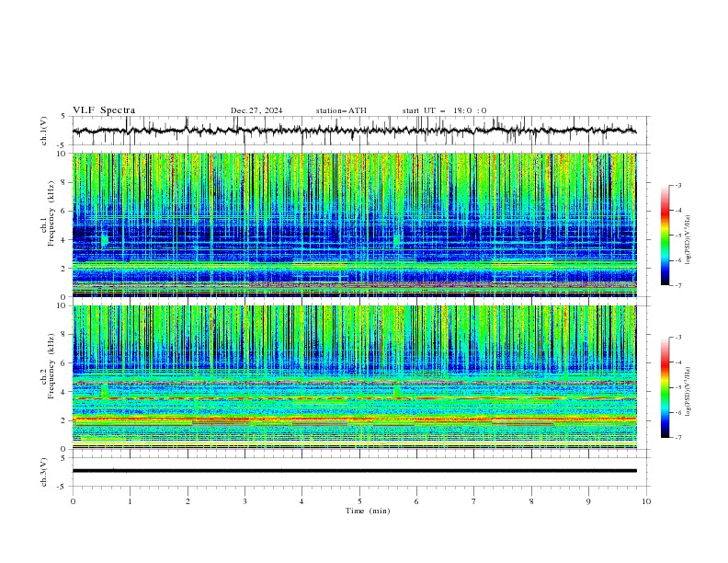Click time axis tick label "9"
The height and width of the screenshot is (563, 728).
[588, 501]
